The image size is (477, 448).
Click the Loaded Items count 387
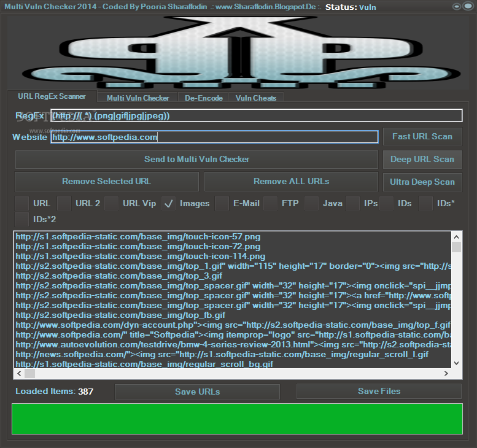86,392
